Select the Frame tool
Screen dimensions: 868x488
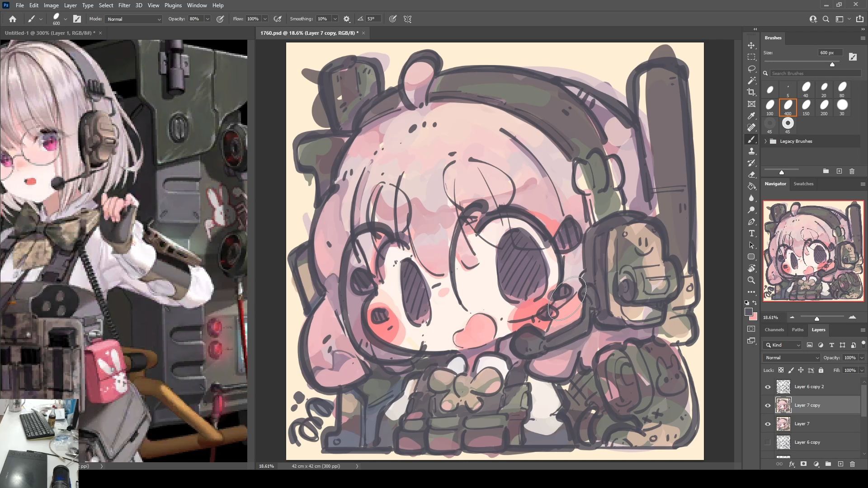(751, 104)
